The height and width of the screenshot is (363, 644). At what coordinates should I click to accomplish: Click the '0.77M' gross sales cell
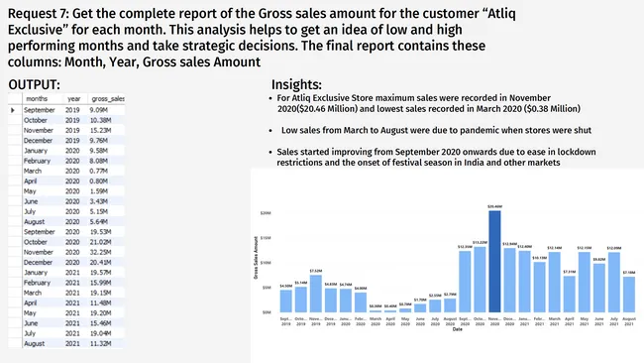98,171
